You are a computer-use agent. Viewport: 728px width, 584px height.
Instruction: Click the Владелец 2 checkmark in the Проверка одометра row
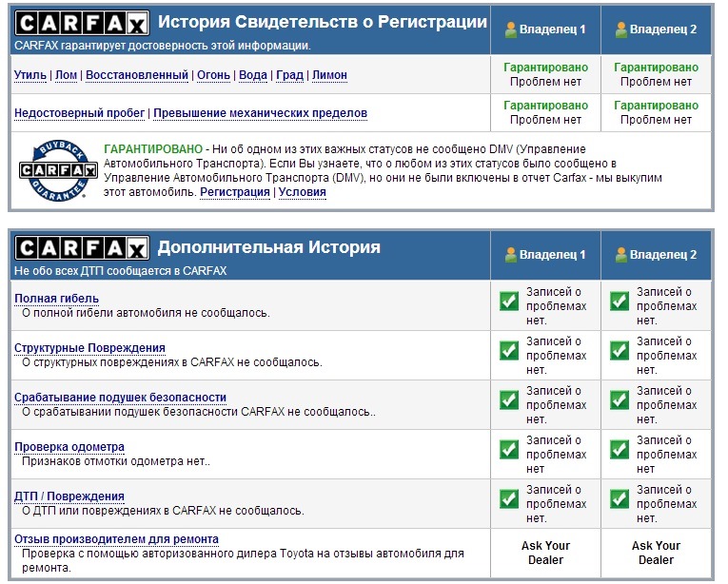pyautogui.click(x=620, y=449)
